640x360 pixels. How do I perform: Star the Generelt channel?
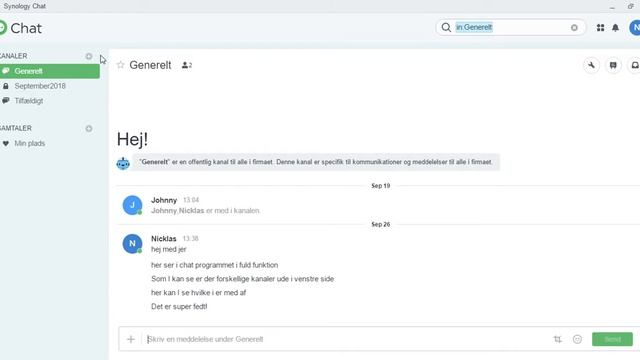(120, 65)
